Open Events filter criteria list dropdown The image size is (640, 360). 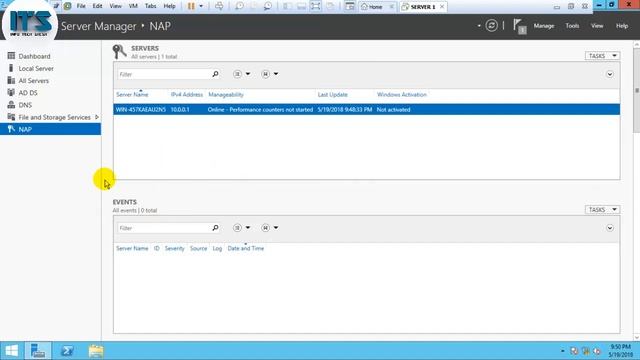241,228
